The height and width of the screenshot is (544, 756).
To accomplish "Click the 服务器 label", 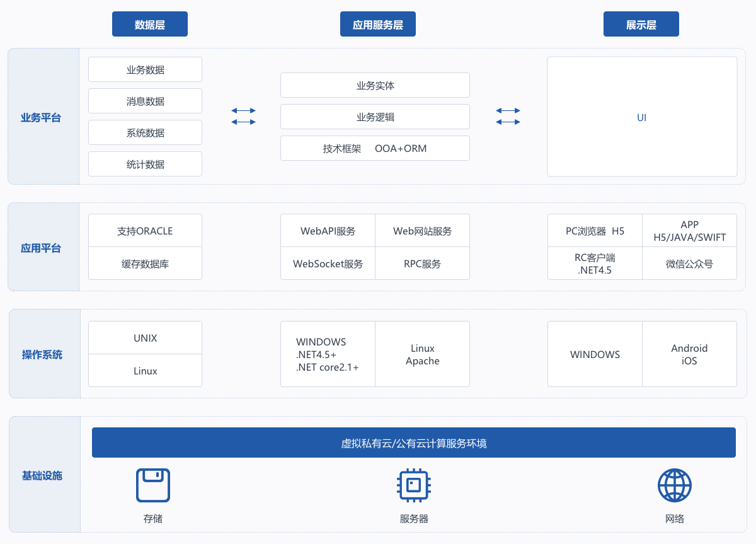I will [414, 519].
